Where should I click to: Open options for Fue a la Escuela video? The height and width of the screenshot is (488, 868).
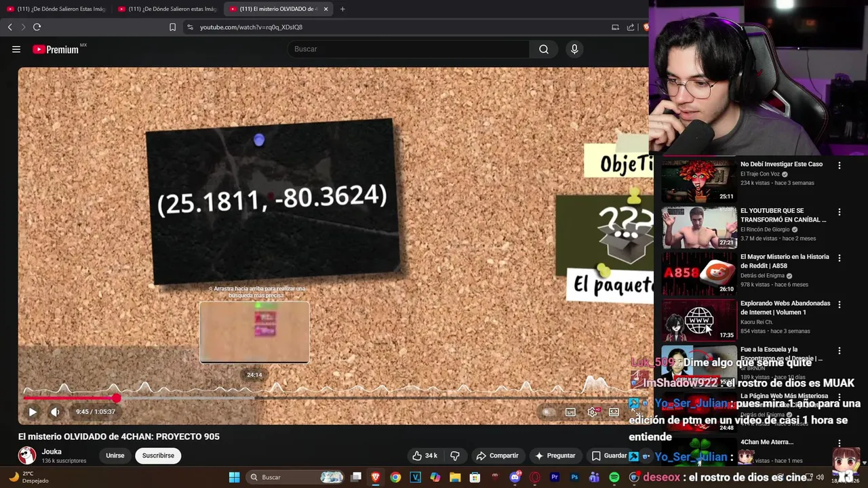pyautogui.click(x=840, y=351)
